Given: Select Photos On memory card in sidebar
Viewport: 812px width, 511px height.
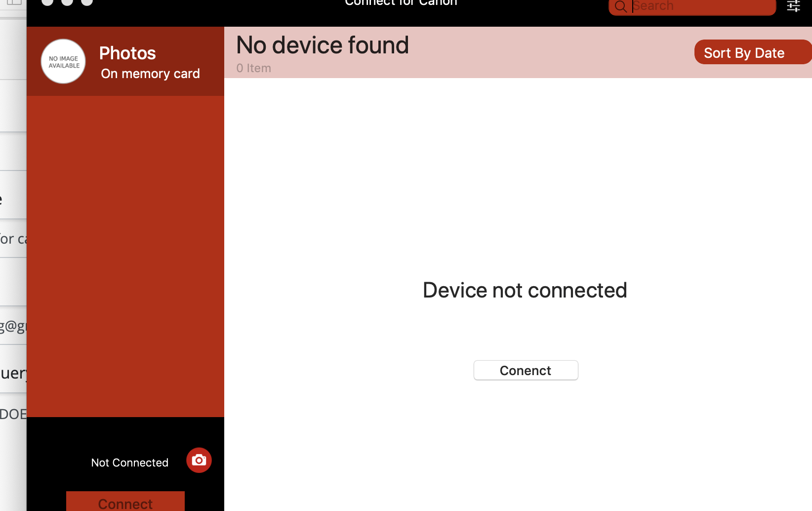Looking at the screenshot, I should [x=125, y=61].
